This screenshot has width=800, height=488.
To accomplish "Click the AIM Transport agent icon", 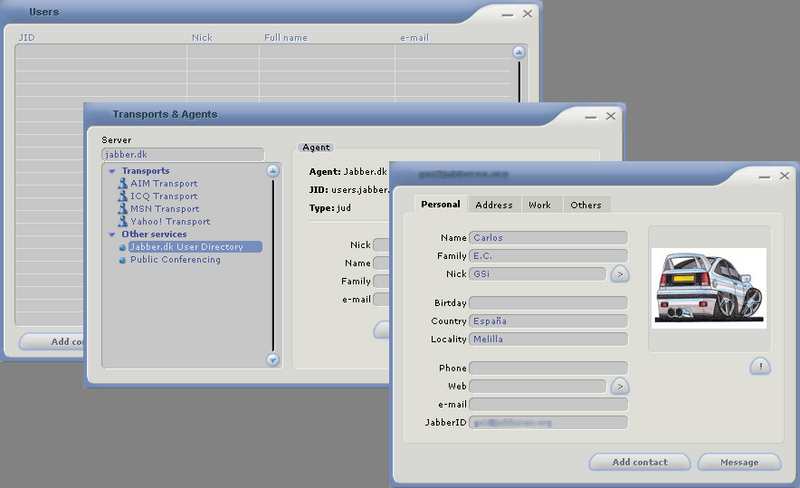I will 122,184.
